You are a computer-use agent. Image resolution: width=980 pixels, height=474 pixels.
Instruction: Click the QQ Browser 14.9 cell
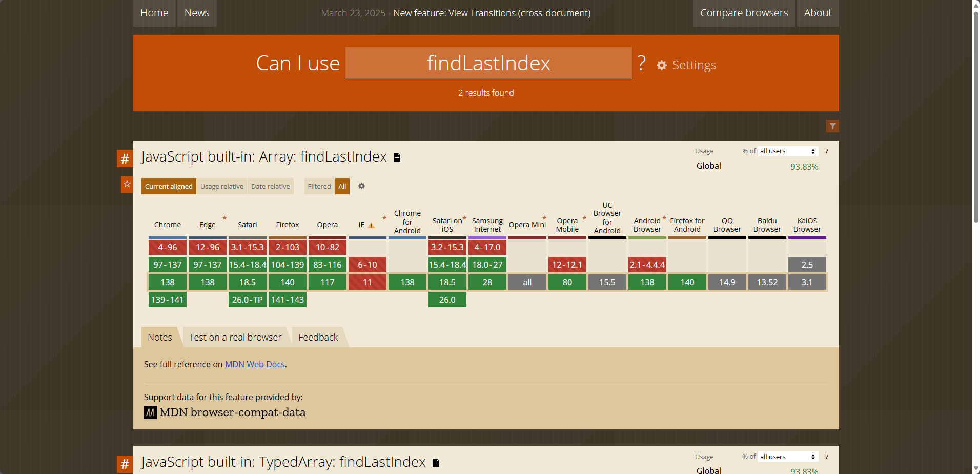pos(727,282)
